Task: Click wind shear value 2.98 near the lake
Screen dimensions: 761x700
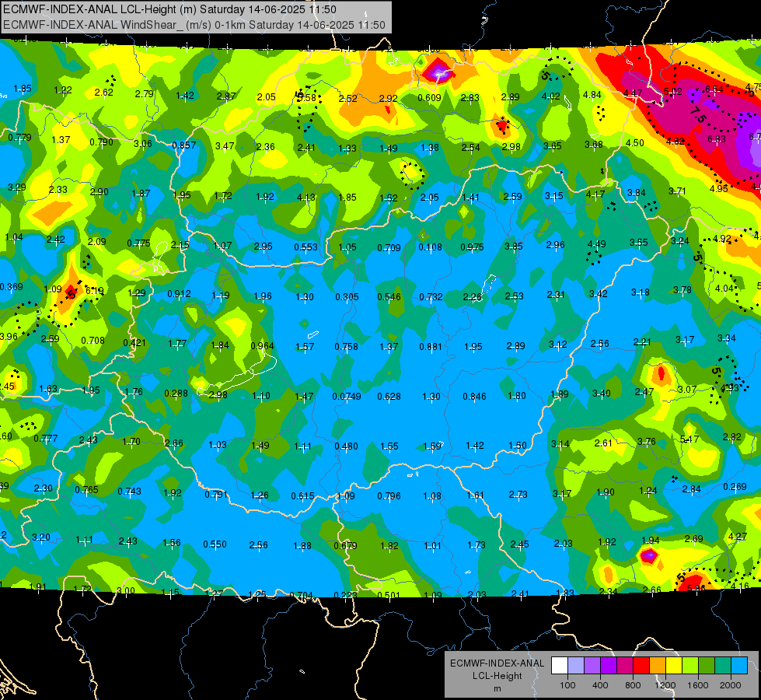Action: point(218,395)
